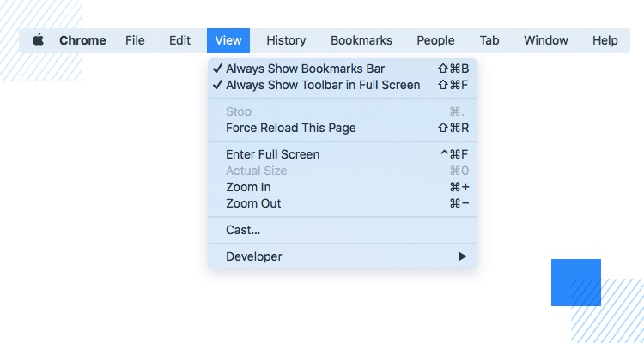Viewport: 644px width, 343px height.
Task: Open the Chrome application menu
Action: [x=82, y=40]
